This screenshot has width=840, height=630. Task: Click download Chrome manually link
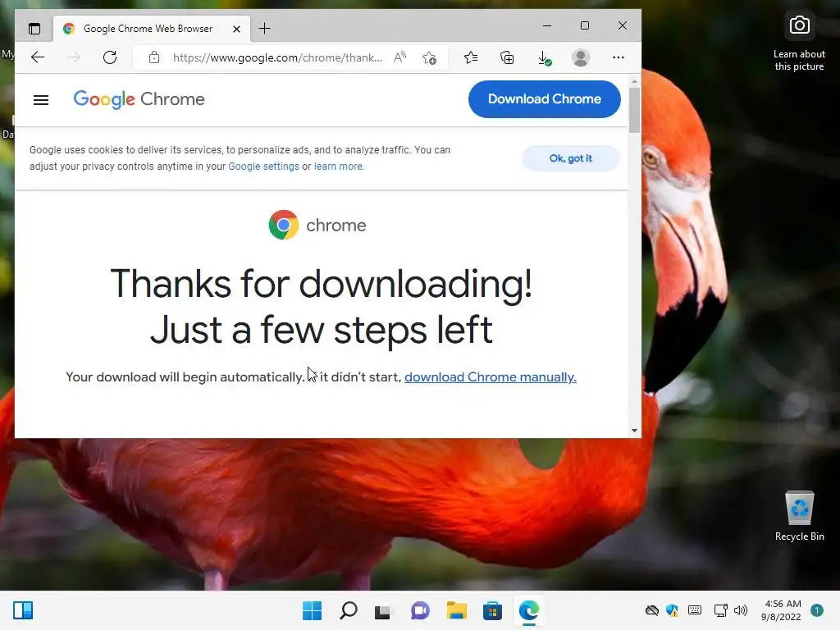[x=491, y=377]
